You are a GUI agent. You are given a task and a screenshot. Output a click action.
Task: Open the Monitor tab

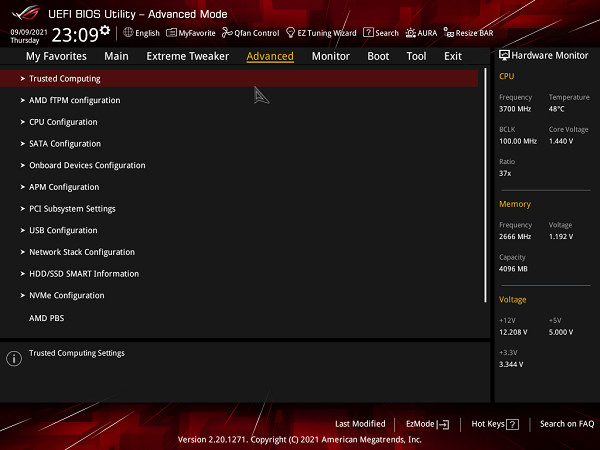pos(331,56)
